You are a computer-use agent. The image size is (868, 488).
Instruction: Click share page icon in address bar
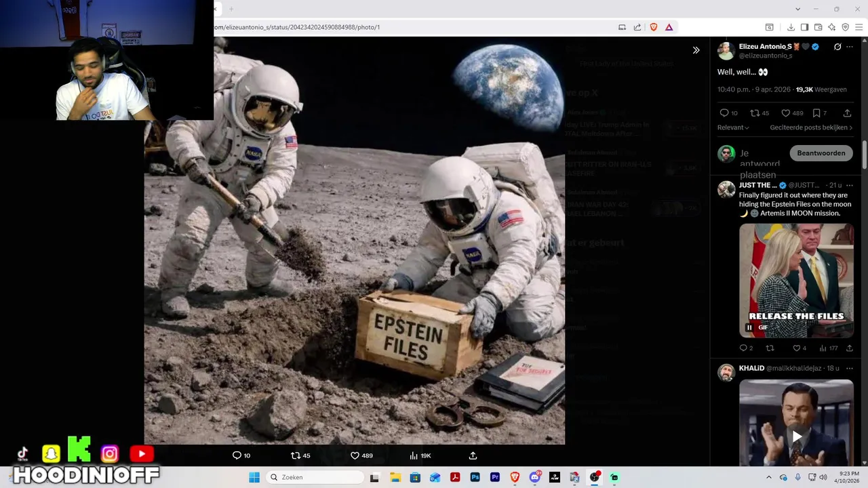click(637, 27)
